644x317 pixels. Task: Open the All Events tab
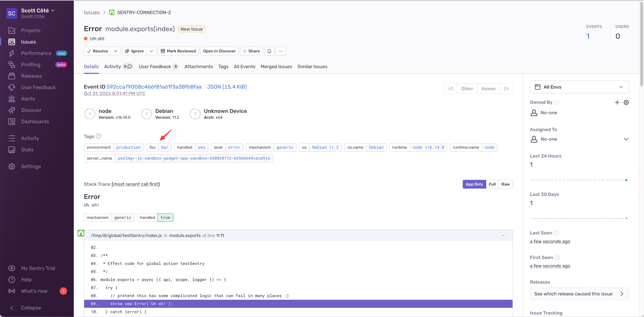(x=245, y=67)
